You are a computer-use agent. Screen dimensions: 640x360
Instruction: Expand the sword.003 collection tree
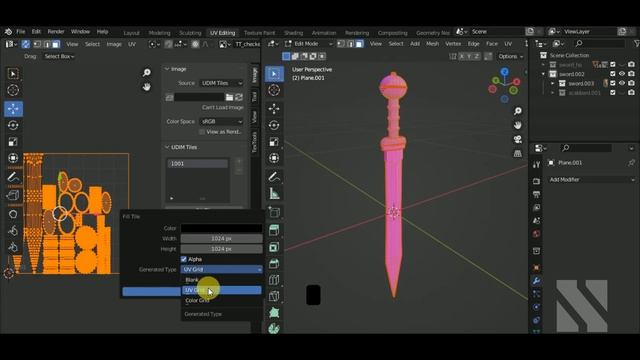553,83
